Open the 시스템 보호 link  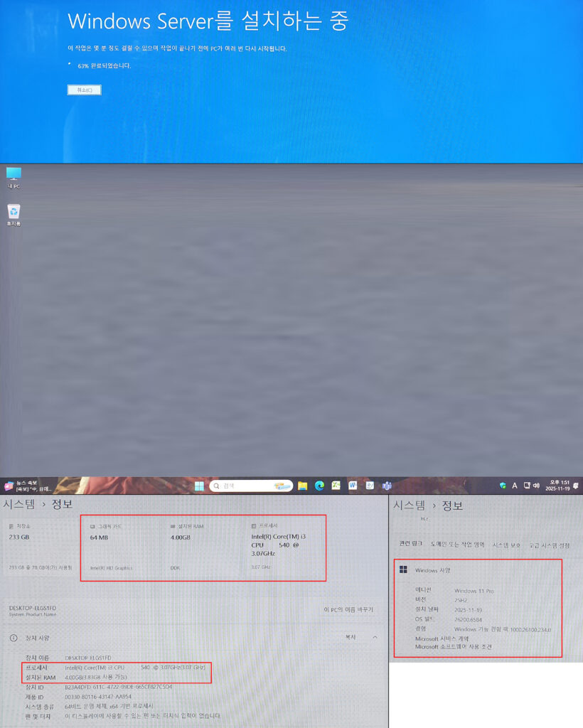pos(506,545)
